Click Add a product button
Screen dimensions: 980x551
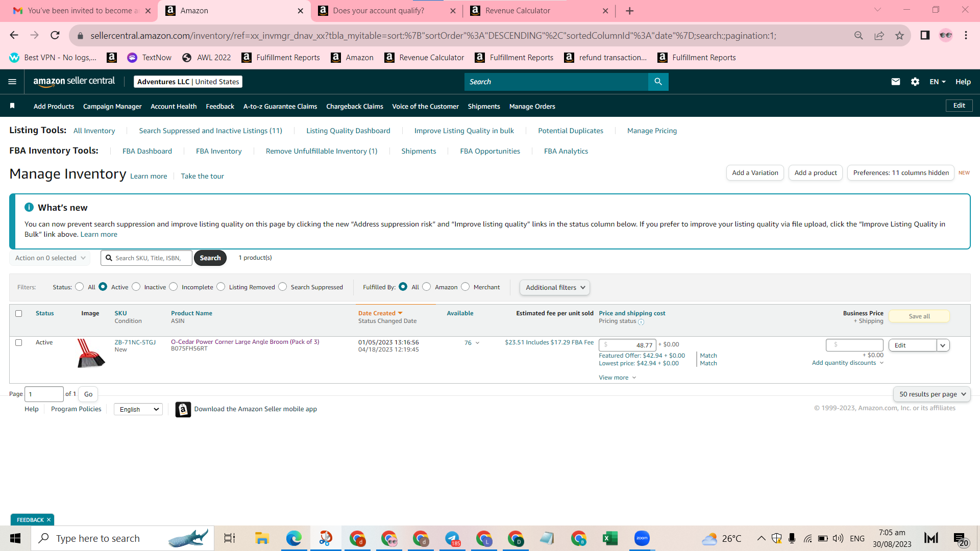coord(816,173)
